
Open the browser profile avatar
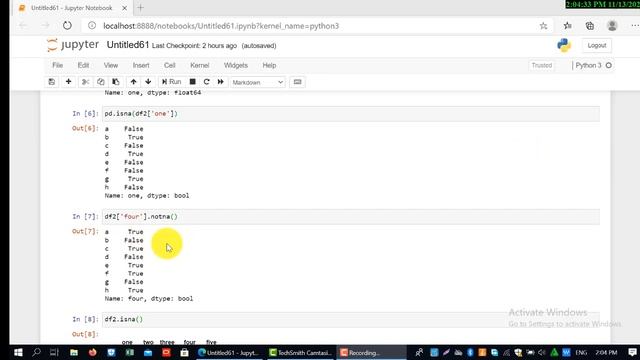612,26
